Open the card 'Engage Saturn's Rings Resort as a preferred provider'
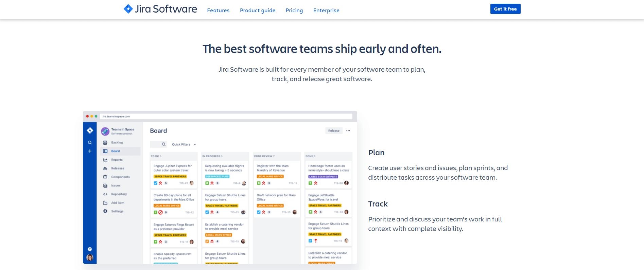The height and width of the screenshot is (270, 644). (174, 233)
